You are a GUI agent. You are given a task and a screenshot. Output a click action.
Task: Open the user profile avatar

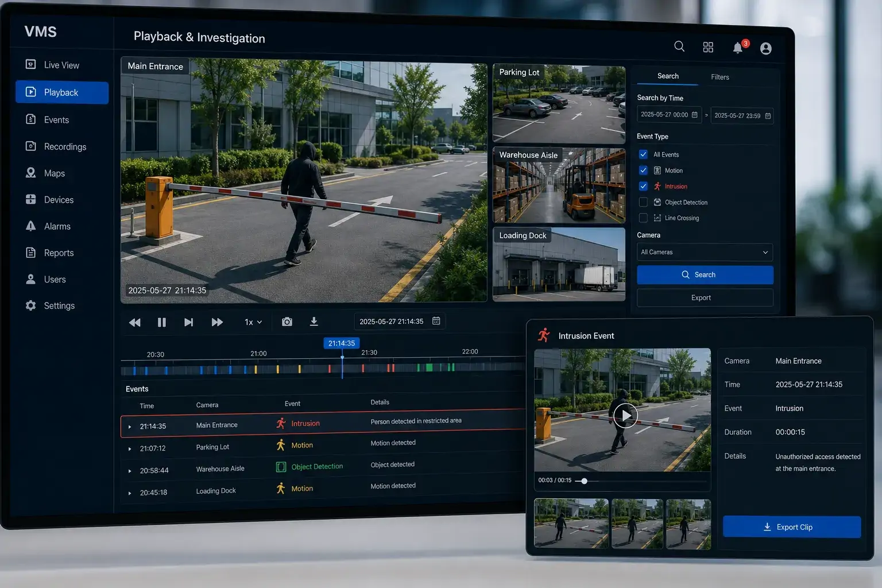coord(765,49)
